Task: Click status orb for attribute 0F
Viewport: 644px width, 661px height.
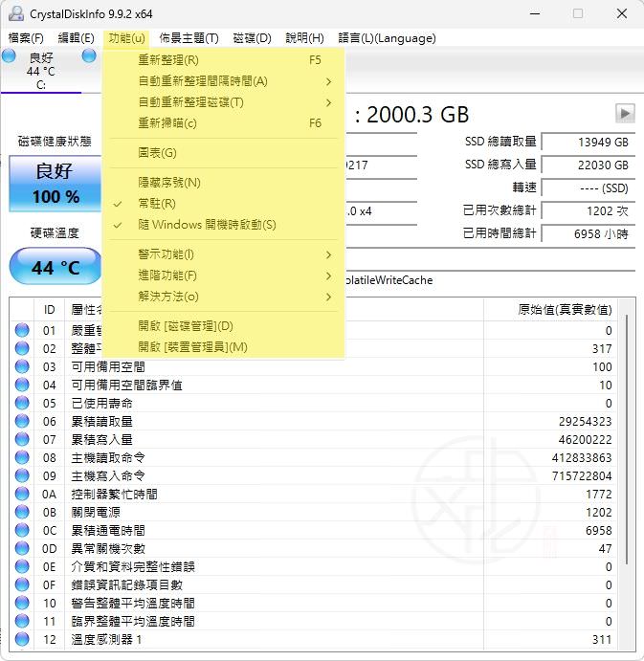Action: [22, 584]
